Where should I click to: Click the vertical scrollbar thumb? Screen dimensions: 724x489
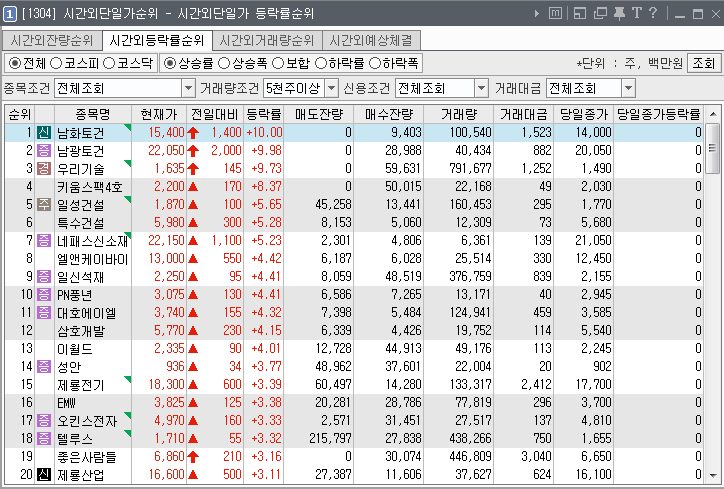pos(713,148)
